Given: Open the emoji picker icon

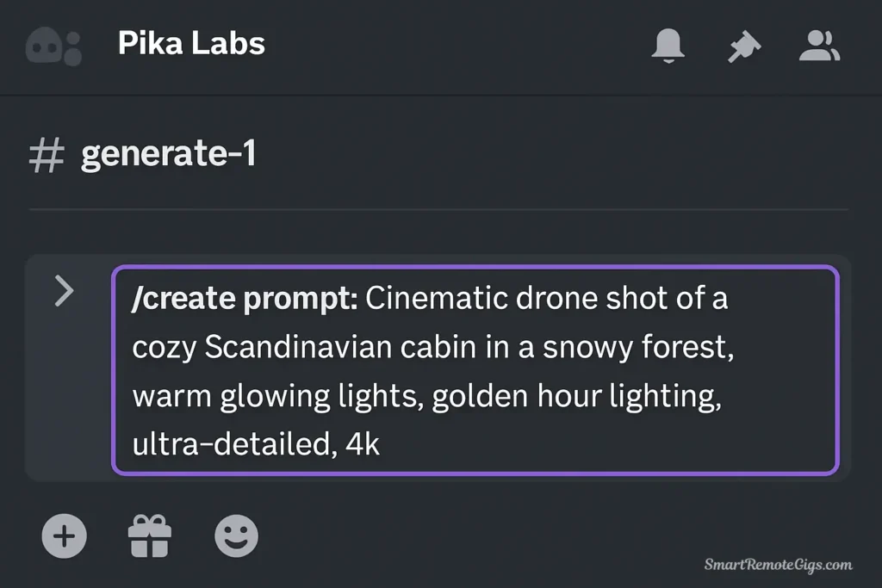Looking at the screenshot, I should click(x=236, y=535).
